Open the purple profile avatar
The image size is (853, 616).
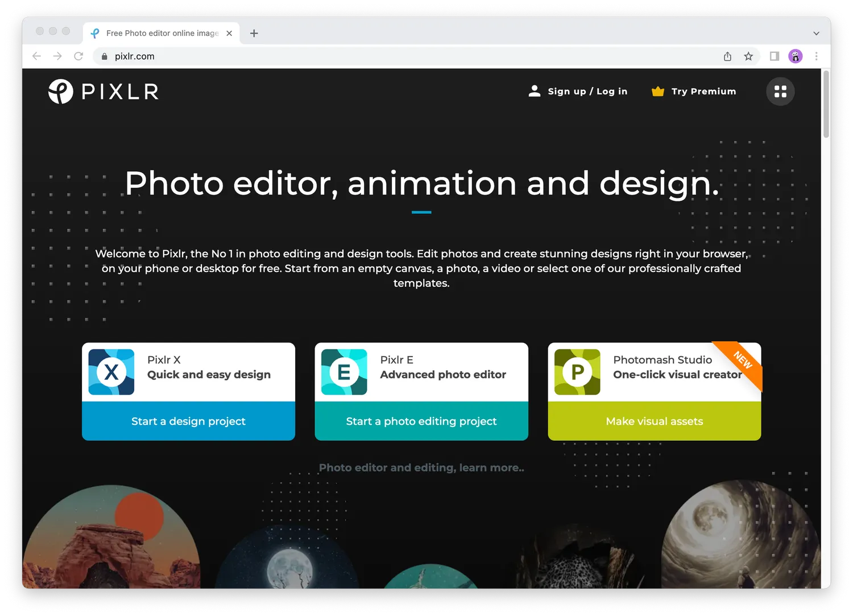click(796, 56)
